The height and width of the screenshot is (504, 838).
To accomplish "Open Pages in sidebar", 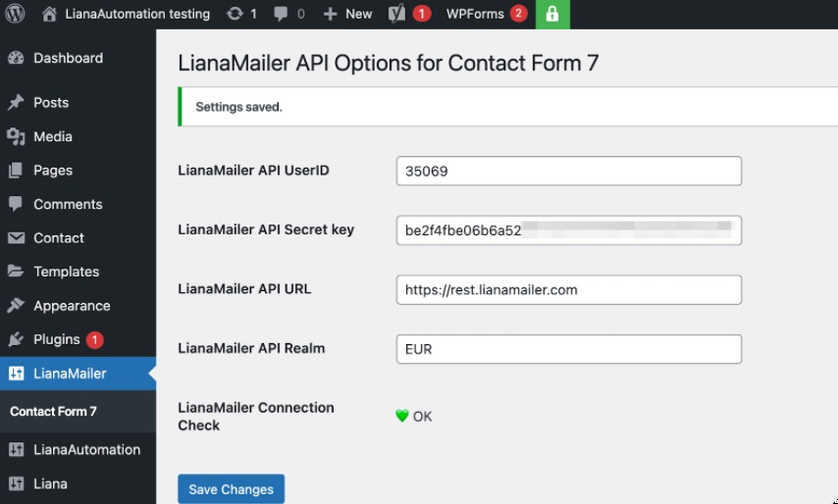I will (x=53, y=171).
